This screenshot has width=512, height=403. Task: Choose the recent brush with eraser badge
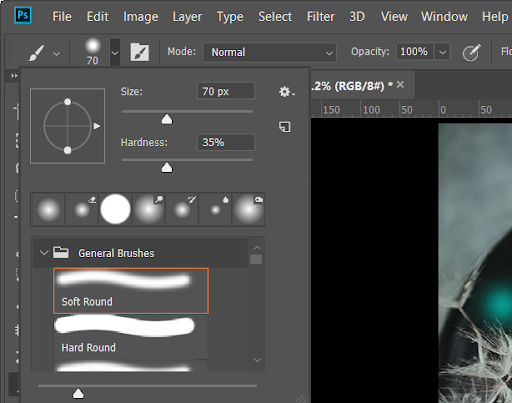pyautogui.click(x=82, y=210)
